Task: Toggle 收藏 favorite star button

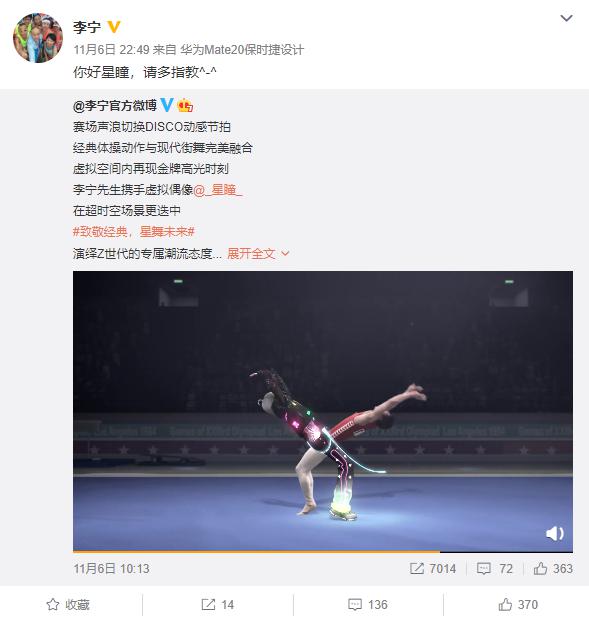Action: pos(68,604)
